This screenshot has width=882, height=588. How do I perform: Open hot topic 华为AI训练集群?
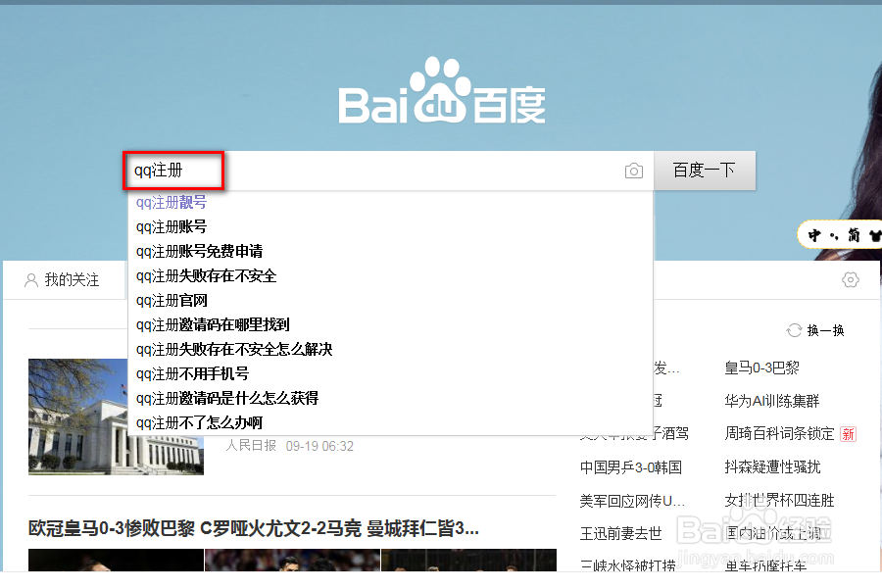tap(771, 401)
